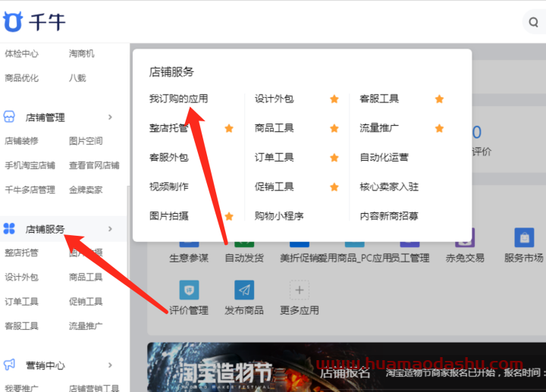Toggle favorite star for 流量推广
Viewport: 546px width, 392px height.
point(439,128)
